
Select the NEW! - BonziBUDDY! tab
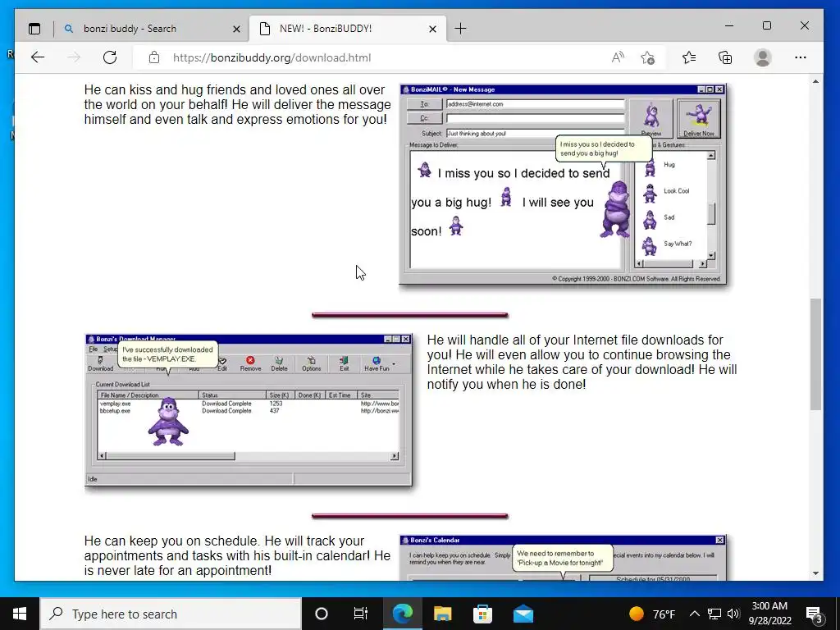point(348,29)
